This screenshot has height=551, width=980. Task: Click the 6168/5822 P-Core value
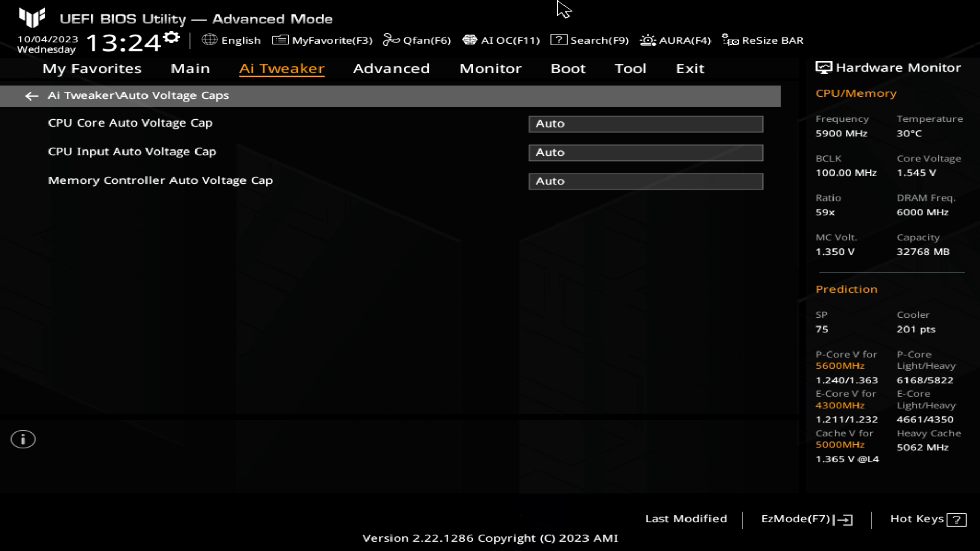tap(925, 380)
